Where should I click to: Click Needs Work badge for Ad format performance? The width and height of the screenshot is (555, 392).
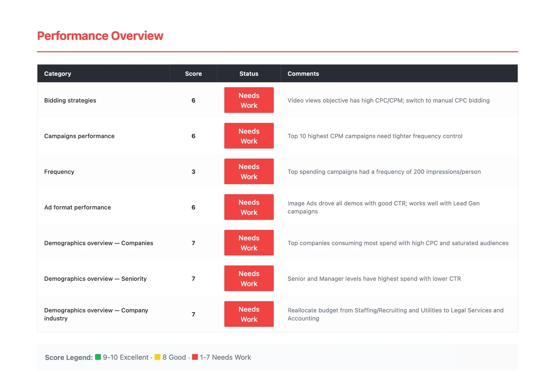249,207
